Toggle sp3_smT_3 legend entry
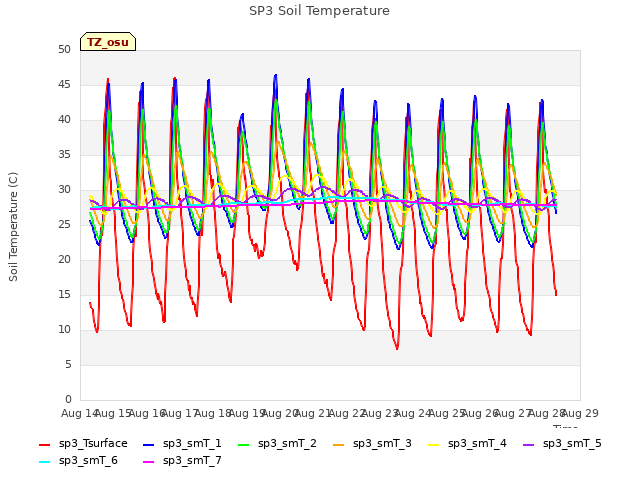640x480 pixels. [x=372, y=444]
